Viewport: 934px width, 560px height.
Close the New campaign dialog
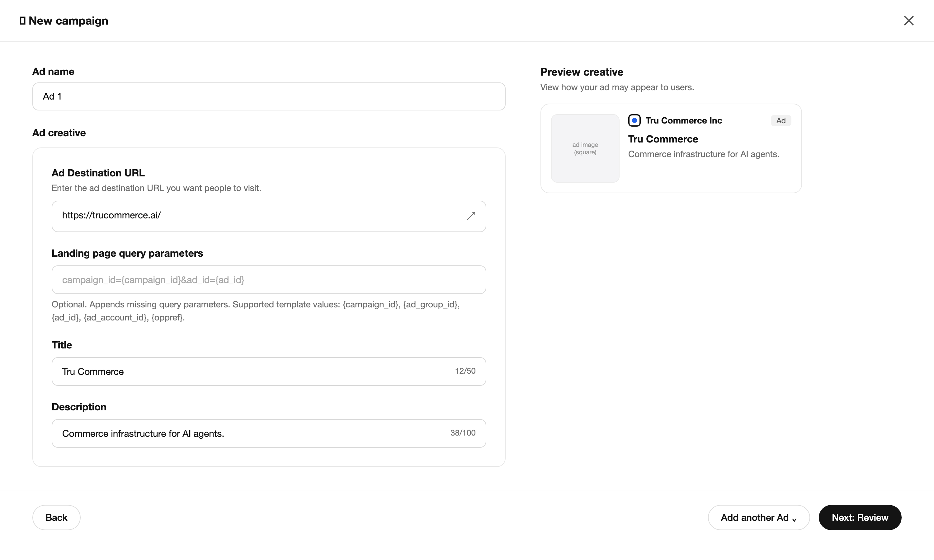pyautogui.click(x=908, y=21)
